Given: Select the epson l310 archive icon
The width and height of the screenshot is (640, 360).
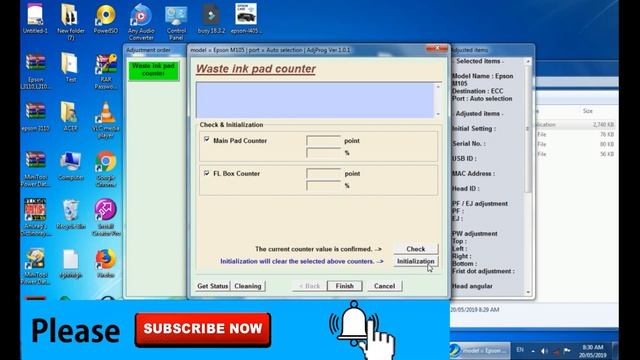Looking at the screenshot, I should [36, 116].
